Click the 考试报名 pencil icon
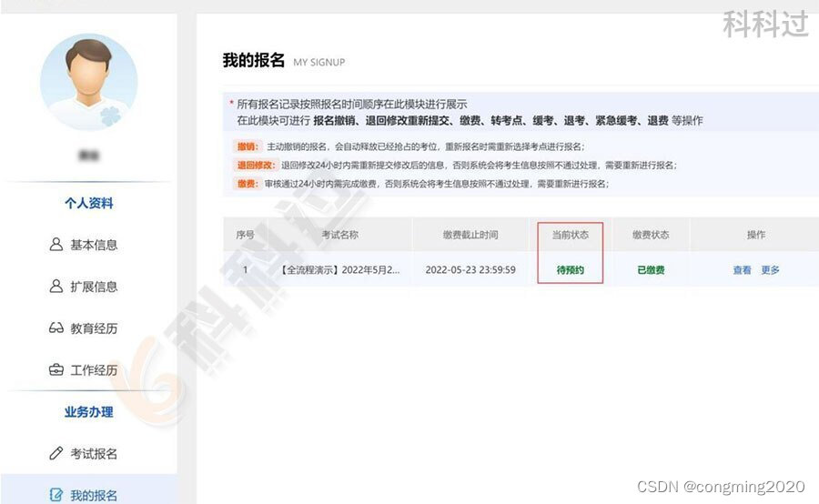This screenshot has height=504, width=819. point(56,453)
